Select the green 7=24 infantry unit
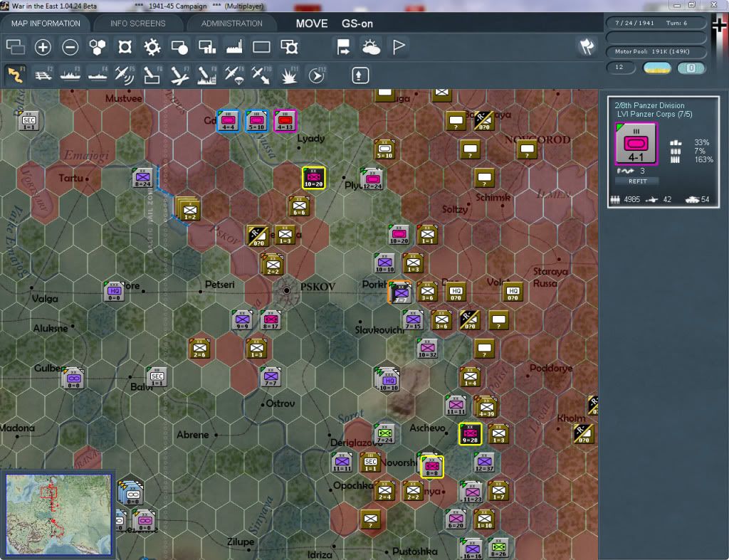This screenshot has height=560, width=729. point(385,434)
